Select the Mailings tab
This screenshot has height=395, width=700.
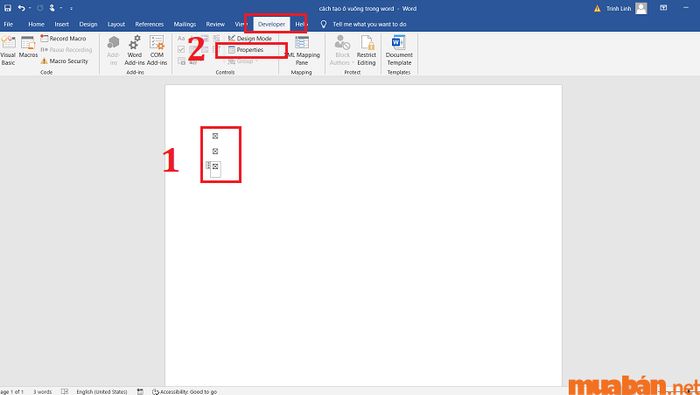coord(185,24)
